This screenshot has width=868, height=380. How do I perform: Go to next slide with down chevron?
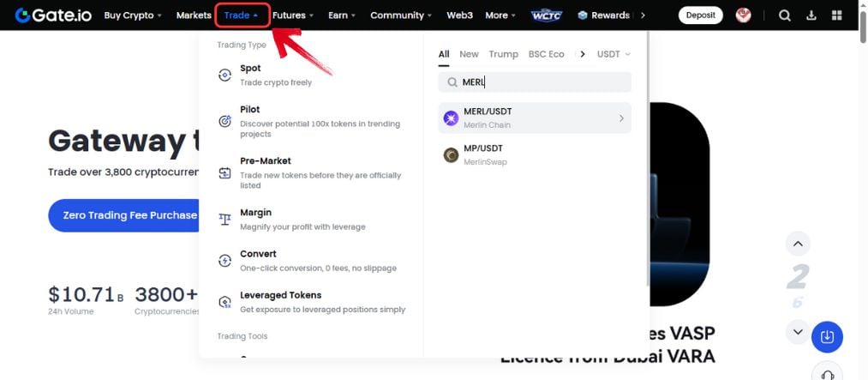click(x=798, y=332)
